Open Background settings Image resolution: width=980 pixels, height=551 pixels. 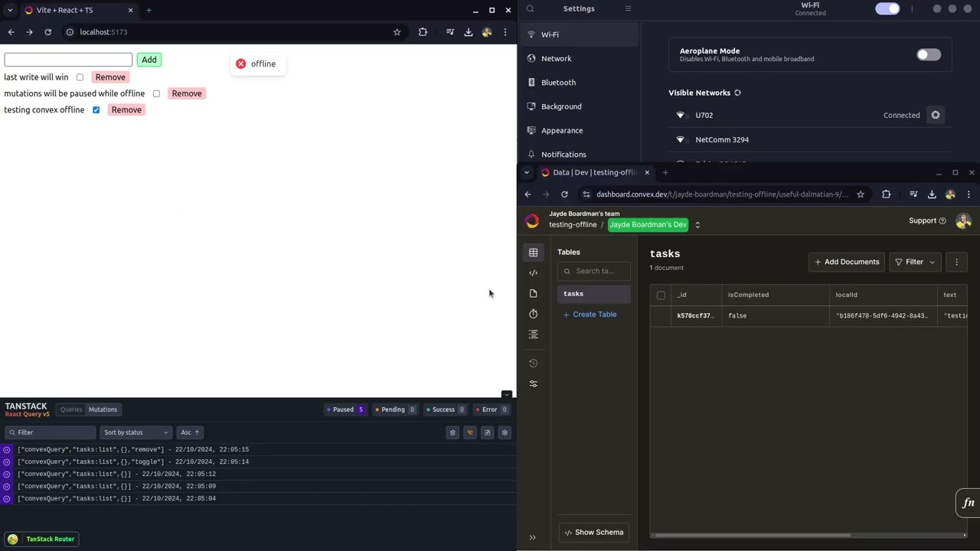[x=579, y=106]
